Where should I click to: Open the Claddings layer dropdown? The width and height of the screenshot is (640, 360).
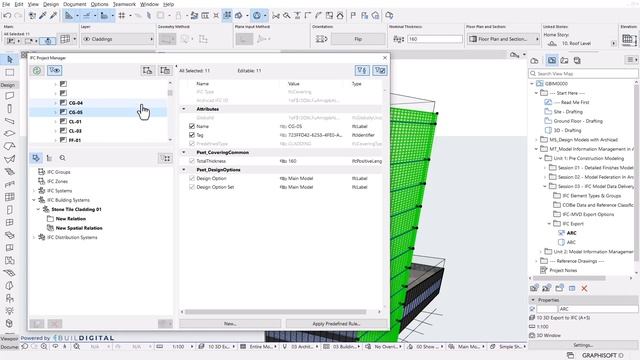coord(118,39)
